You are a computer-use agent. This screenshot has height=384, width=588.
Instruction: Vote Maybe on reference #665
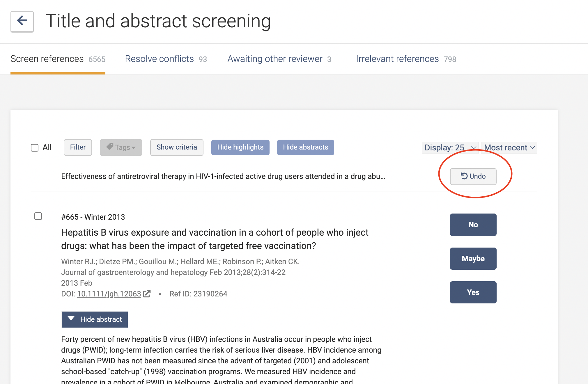473,259
